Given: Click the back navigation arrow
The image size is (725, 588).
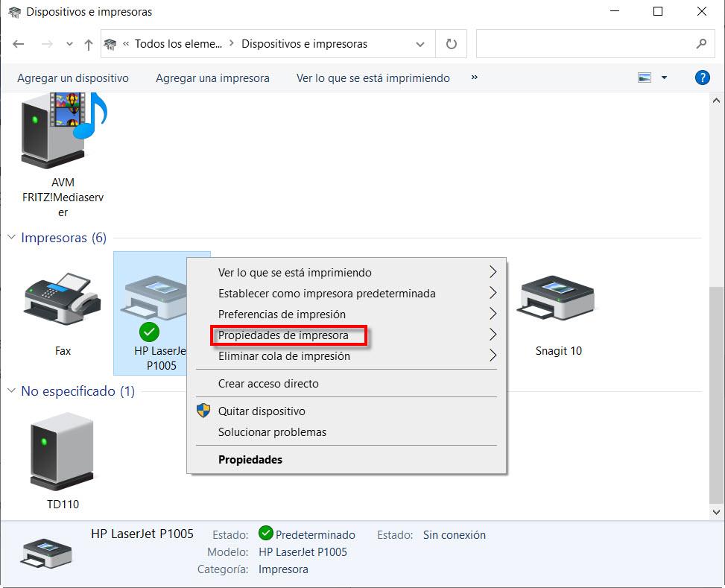Looking at the screenshot, I should pos(19,44).
